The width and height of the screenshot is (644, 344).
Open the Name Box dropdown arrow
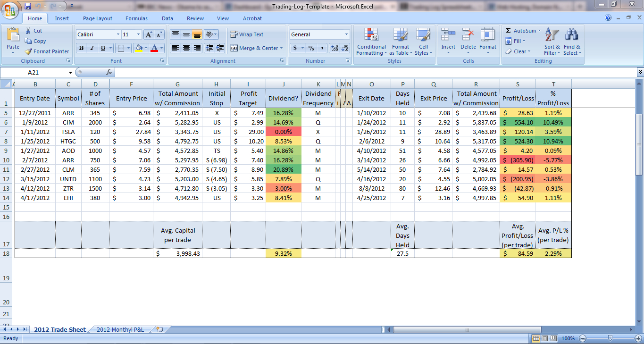coord(70,73)
